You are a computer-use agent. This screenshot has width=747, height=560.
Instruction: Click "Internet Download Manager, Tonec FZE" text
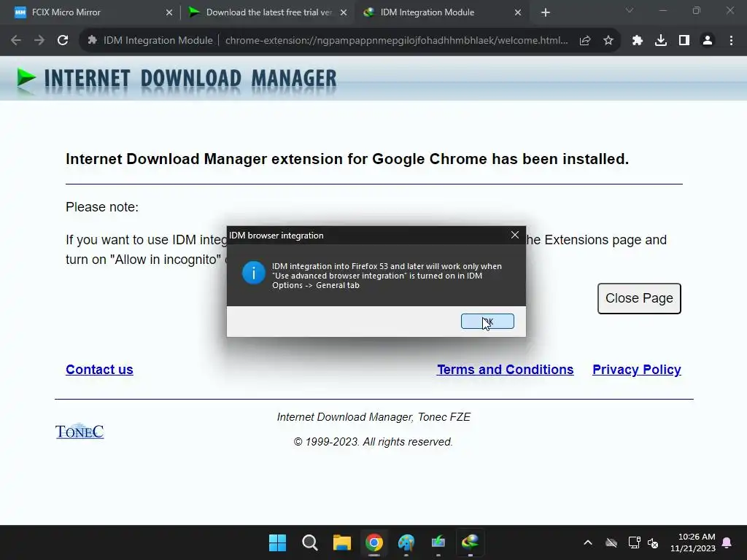click(x=374, y=417)
